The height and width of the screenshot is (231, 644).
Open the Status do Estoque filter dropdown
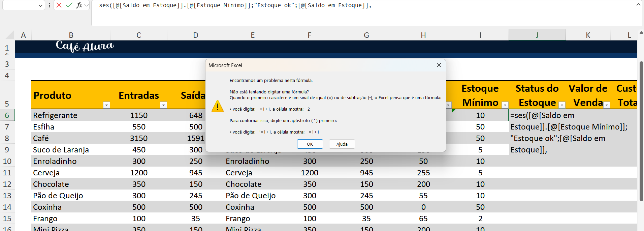pos(562,105)
